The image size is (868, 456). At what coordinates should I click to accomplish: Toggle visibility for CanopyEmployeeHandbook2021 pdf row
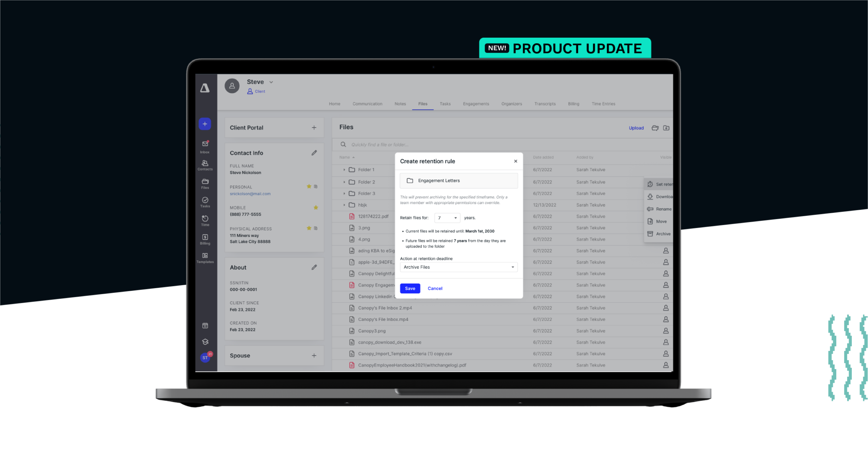(666, 365)
